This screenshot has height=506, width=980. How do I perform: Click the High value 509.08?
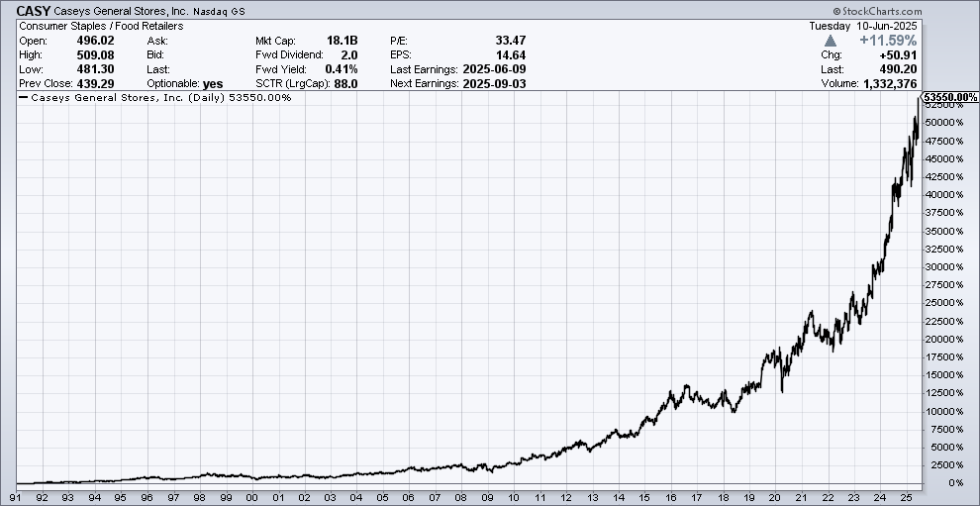click(95, 55)
